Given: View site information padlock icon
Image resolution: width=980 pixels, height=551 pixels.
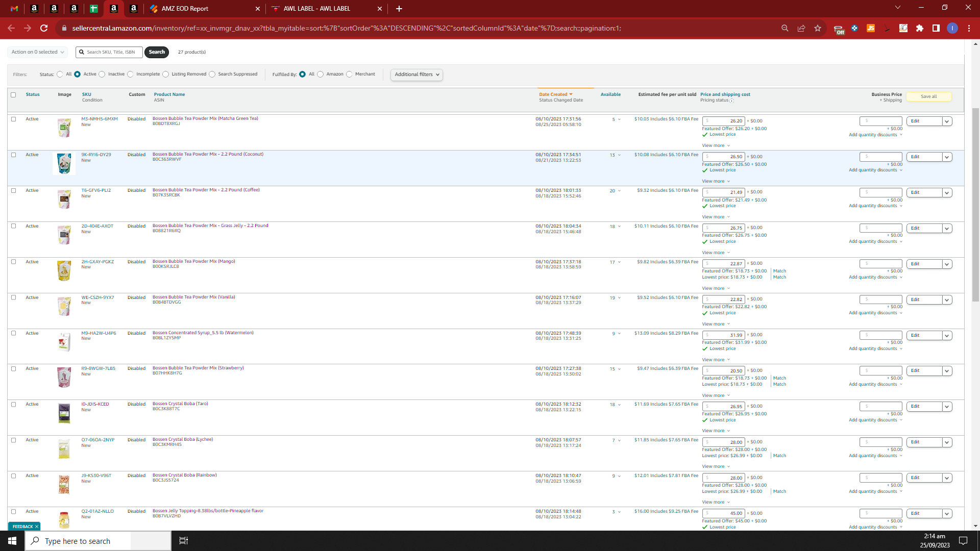Looking at the screenshot, I should pyautogui.click(x=64, y=28).
